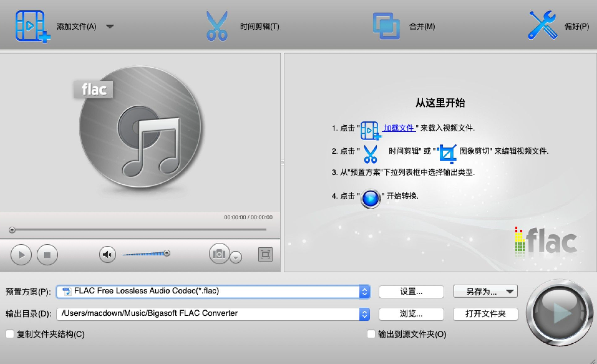Viewport: 597px width, 364px height.
Task: Click the 00:00:00 / 00:00:00 time display
Action: (248, 217)
